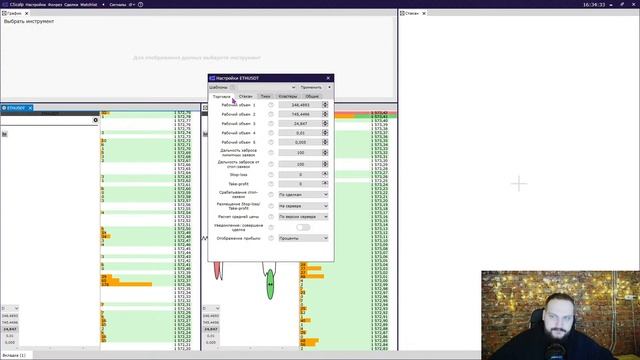
Task: Switch to the Тики tab
Action: click(x=265, y=96)
